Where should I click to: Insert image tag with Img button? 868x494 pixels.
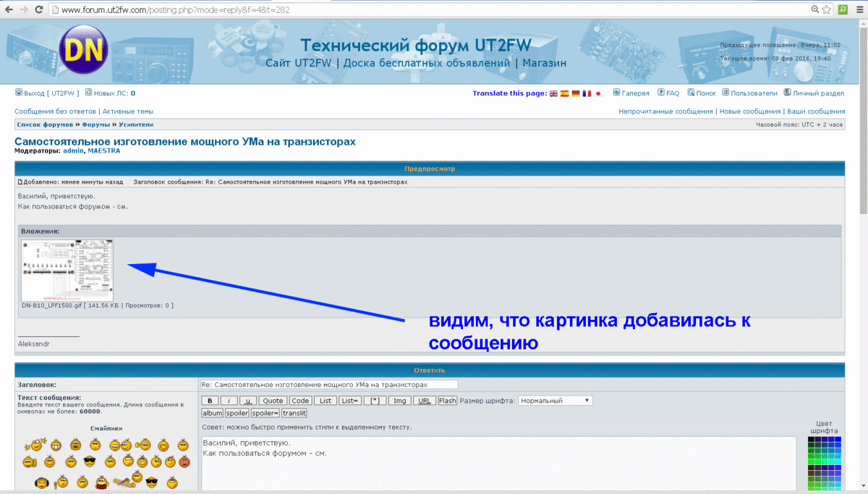[399, 401]
